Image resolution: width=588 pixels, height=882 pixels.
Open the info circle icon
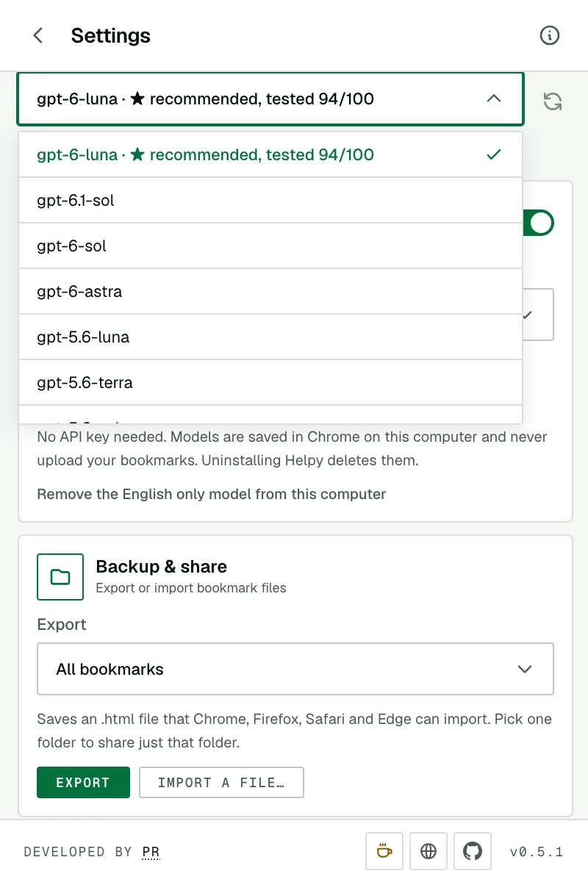coord(550,35)
